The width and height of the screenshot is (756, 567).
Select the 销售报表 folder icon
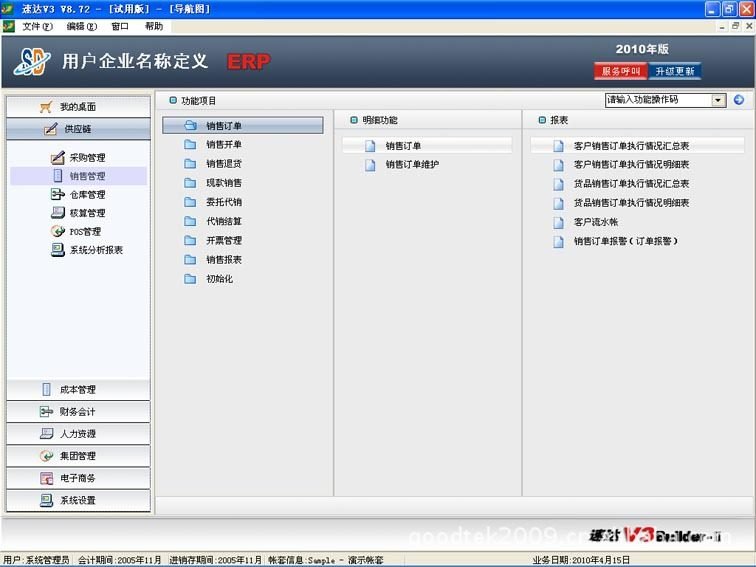[190, 259]
